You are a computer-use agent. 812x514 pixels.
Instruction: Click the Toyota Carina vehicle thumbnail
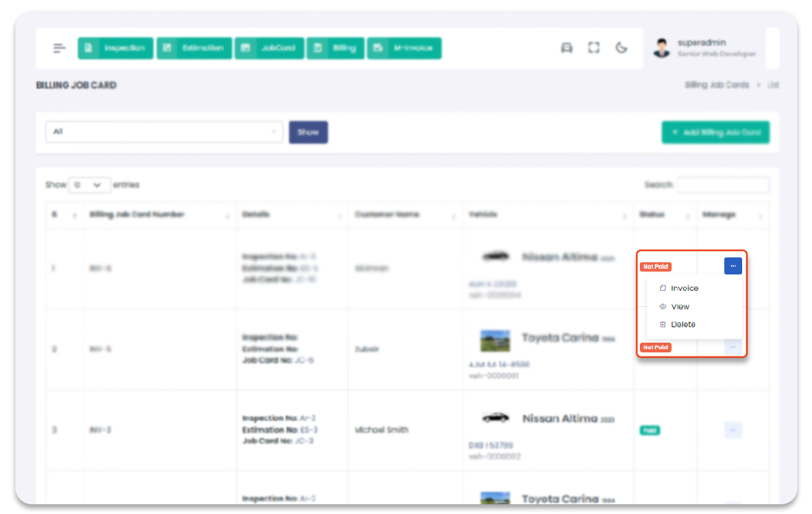pyautogui.click(x=495, y=338)
